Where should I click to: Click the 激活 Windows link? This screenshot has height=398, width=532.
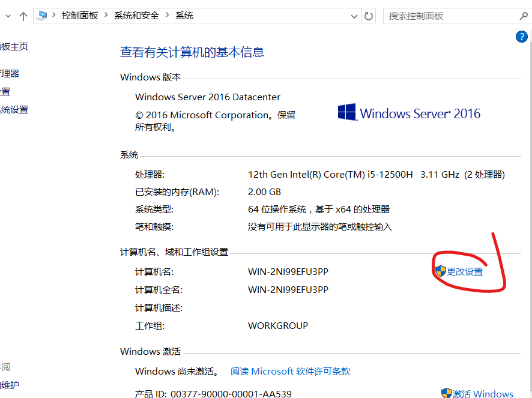click(483, 394)
